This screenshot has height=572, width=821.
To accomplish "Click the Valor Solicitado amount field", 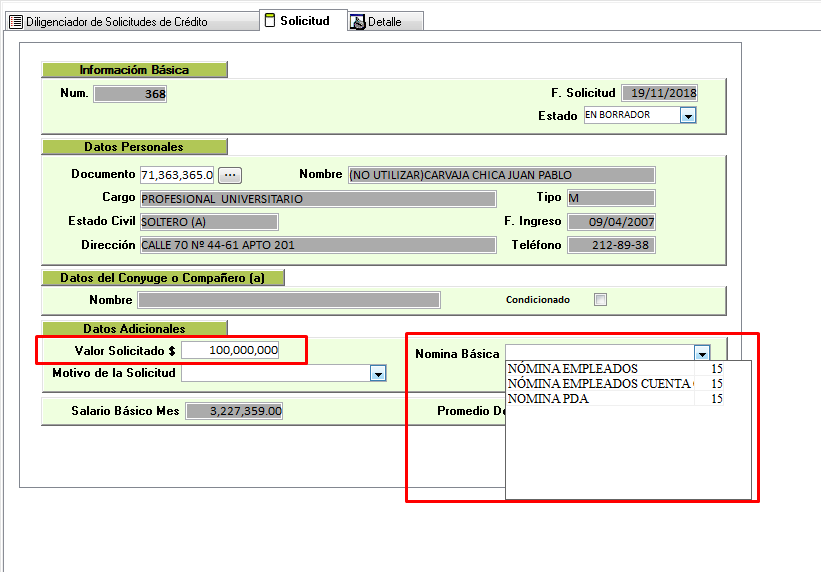I will (x=231, y=350).
